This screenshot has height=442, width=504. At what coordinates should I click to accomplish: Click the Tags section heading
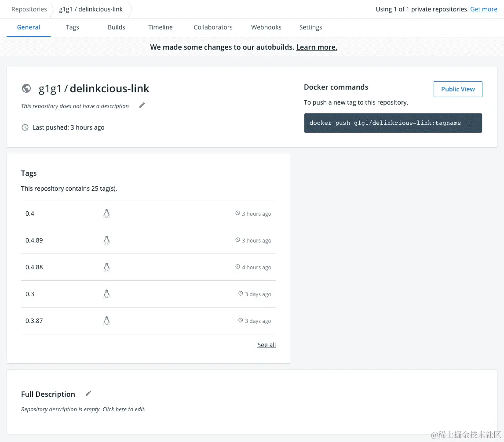[29, 173]
